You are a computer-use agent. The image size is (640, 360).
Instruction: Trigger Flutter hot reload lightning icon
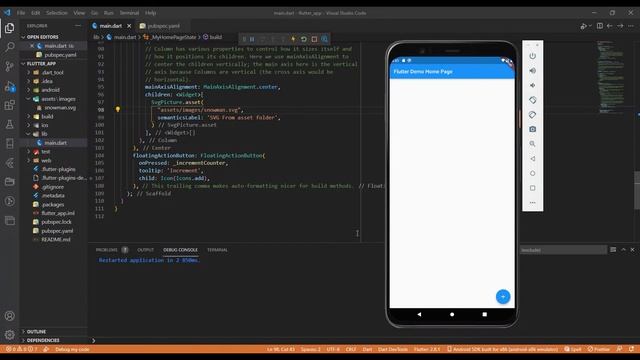pyautogui.click(x=293, y=39)
